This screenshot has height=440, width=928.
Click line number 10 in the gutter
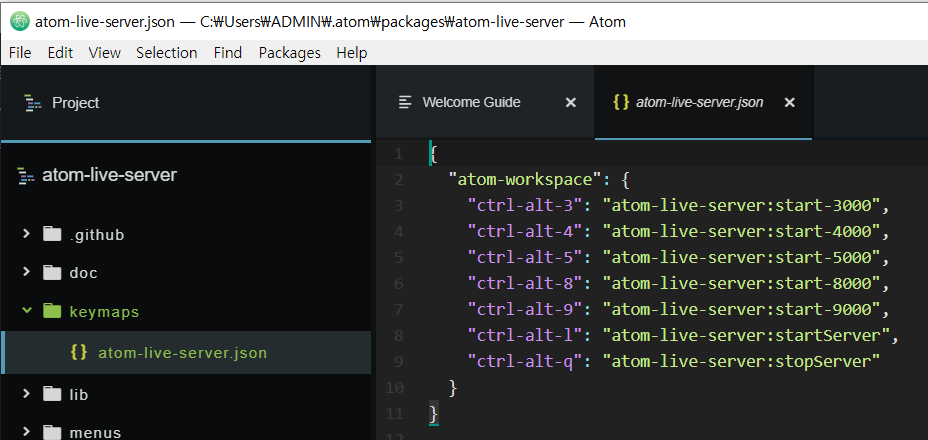[394, 388]
